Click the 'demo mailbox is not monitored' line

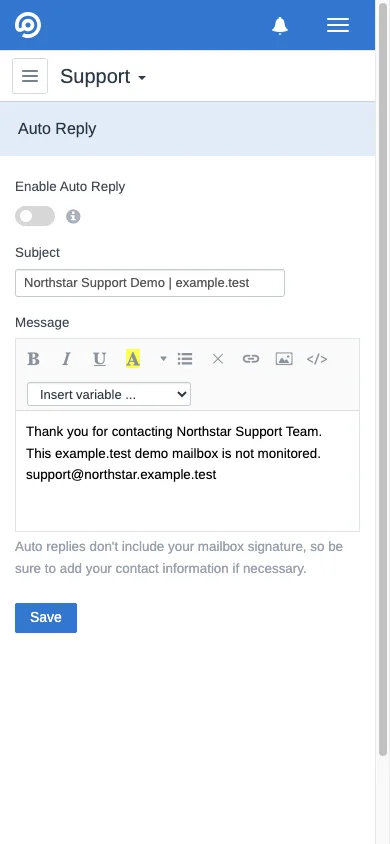click(x=173, y=453)
